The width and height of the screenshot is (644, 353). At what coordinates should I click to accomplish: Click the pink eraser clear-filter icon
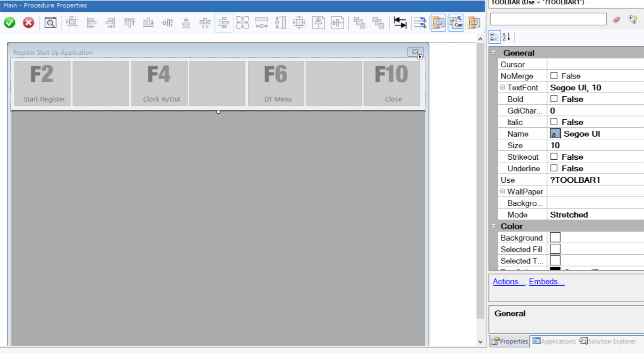pyautogui.click(x=616, y=19)
